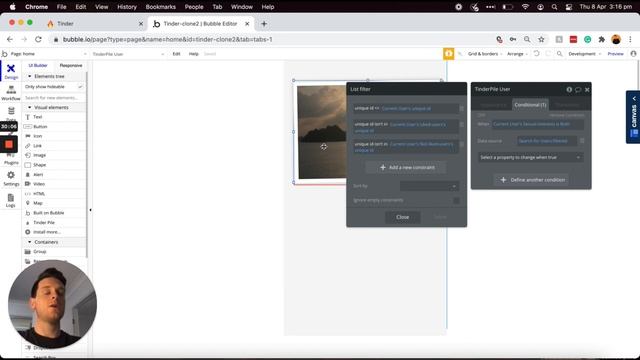Open the Settings gear in Bubble sidebar
Viewport: 640px width, 360px height.
11,178
